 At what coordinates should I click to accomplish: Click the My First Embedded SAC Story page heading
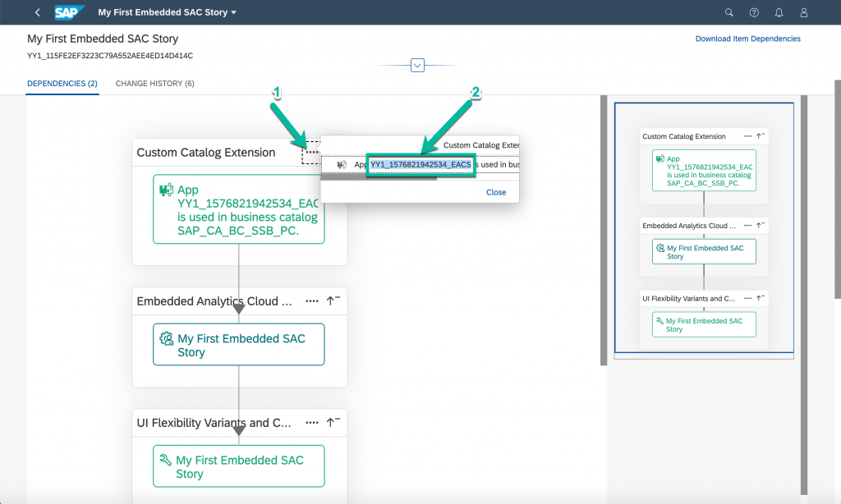point(103,39)
